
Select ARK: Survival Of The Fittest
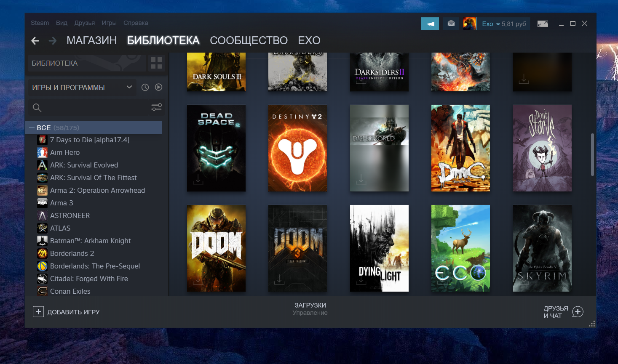click(x=94, y=178)
